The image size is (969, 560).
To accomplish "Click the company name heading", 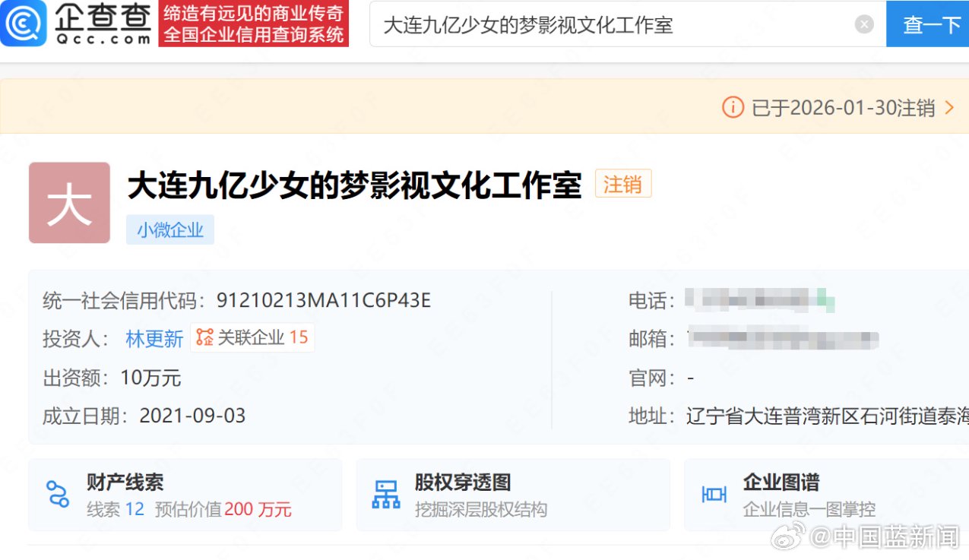I will [x=357, y=185].
